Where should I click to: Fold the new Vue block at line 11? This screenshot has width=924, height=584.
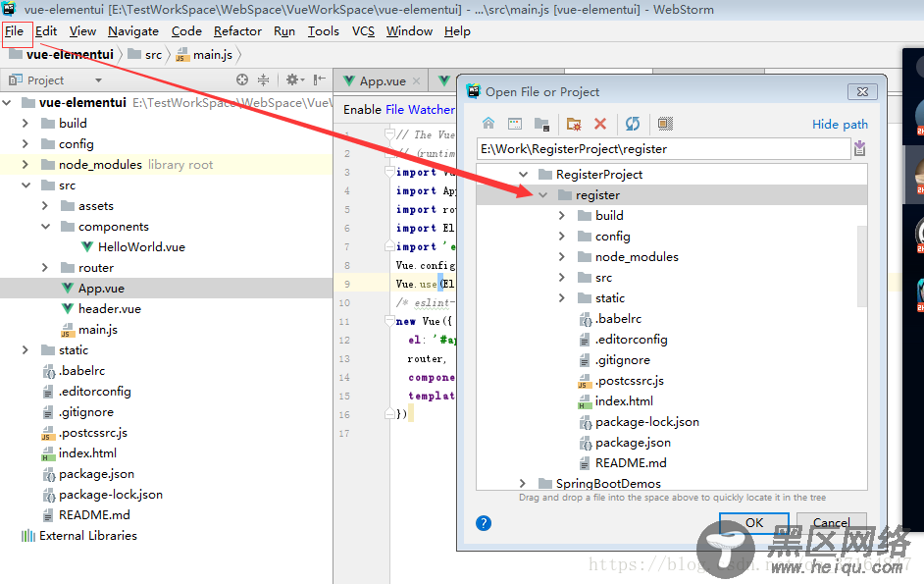click(x=389, y=322)
